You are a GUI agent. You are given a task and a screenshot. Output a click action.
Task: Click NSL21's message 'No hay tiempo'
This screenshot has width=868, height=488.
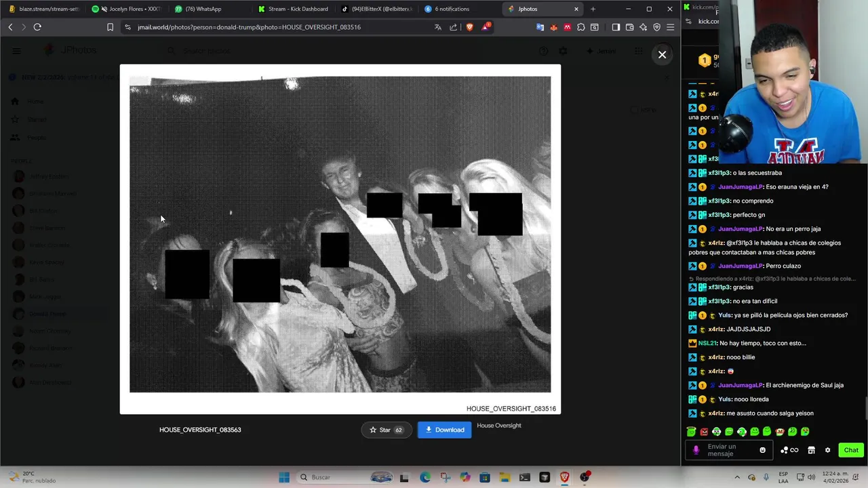tap(762, 343)
